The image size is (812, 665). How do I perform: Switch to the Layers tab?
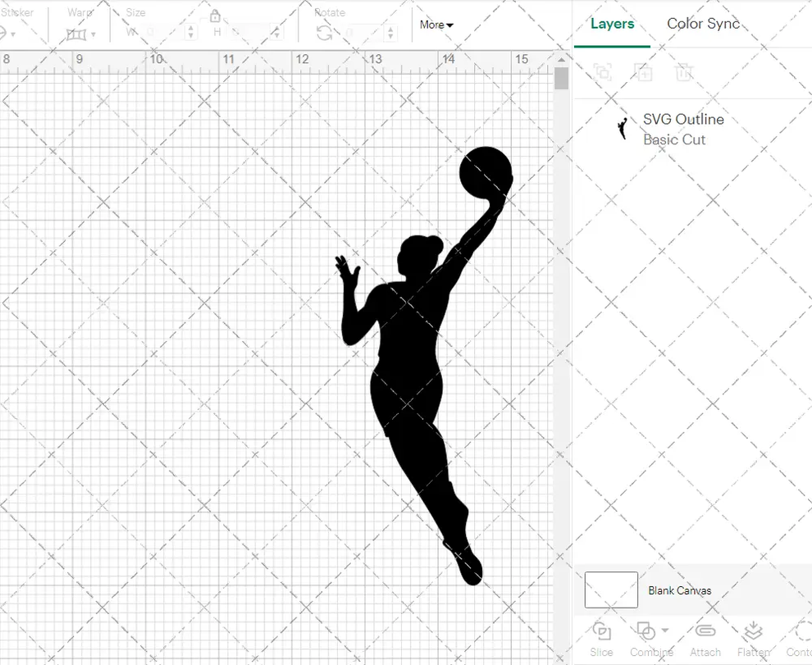tap(613, 24)
